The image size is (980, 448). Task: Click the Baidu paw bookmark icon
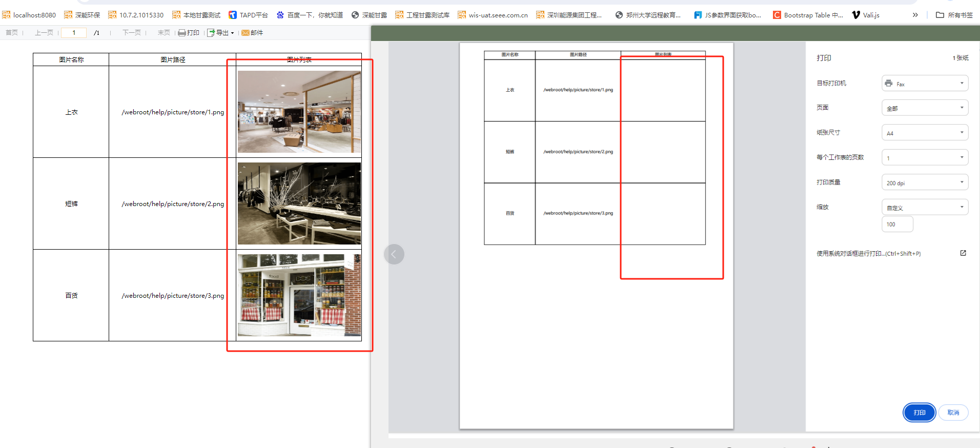pyautogui.click(x=280, y=15)
